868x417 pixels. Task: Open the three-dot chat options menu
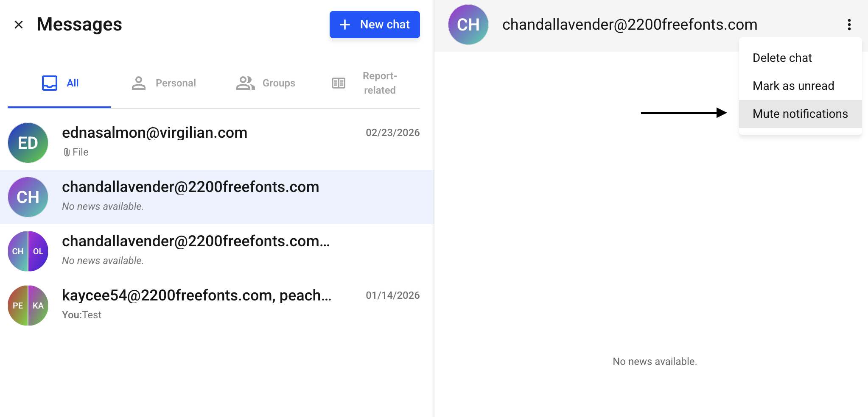tap(849, 25)
